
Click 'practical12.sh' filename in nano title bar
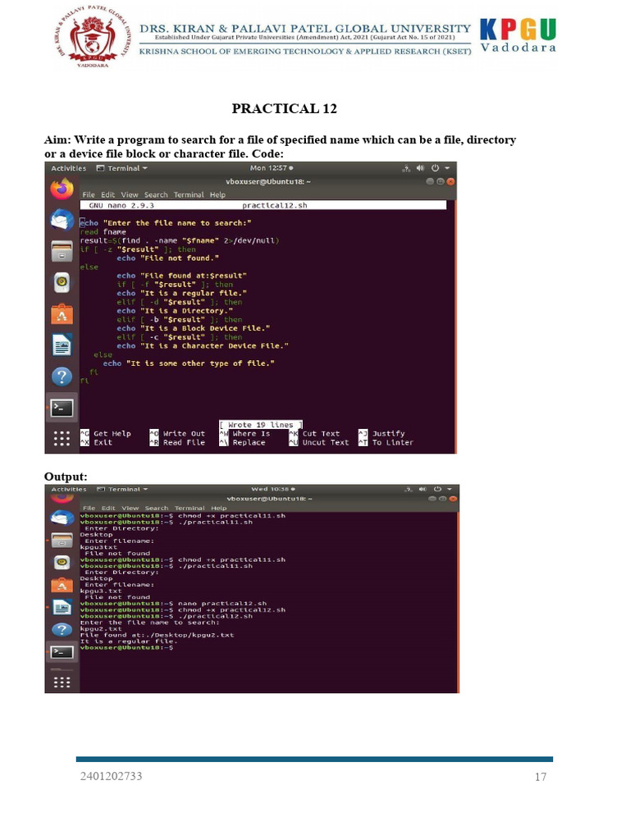[274, 205]
